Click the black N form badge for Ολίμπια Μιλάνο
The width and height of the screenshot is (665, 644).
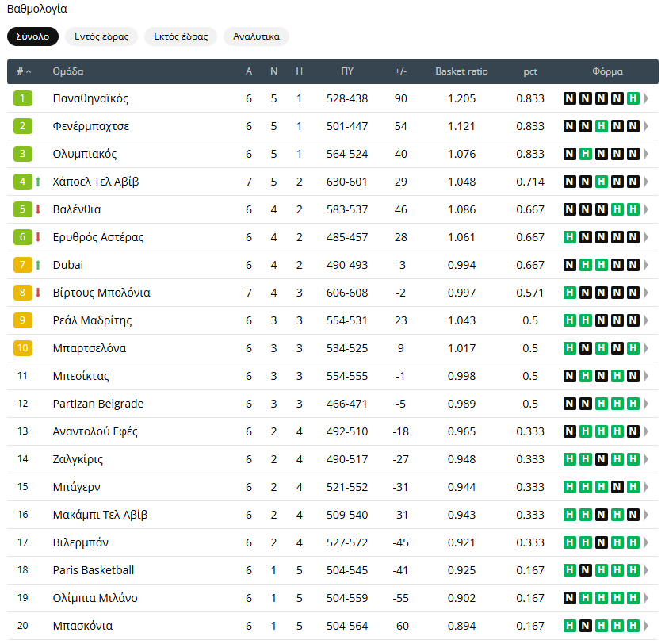[x=570, y=598]
